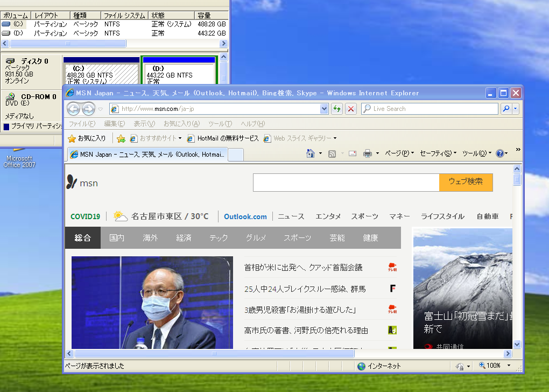Open the 表示(V) menu
The width and height of the screenshot is (549, 392).
(144, 124)
